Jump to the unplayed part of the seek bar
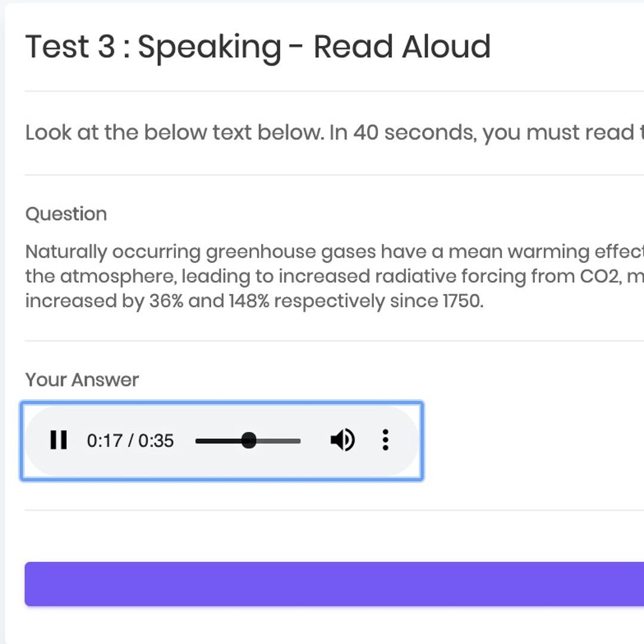644x644 pixels. 279,441
